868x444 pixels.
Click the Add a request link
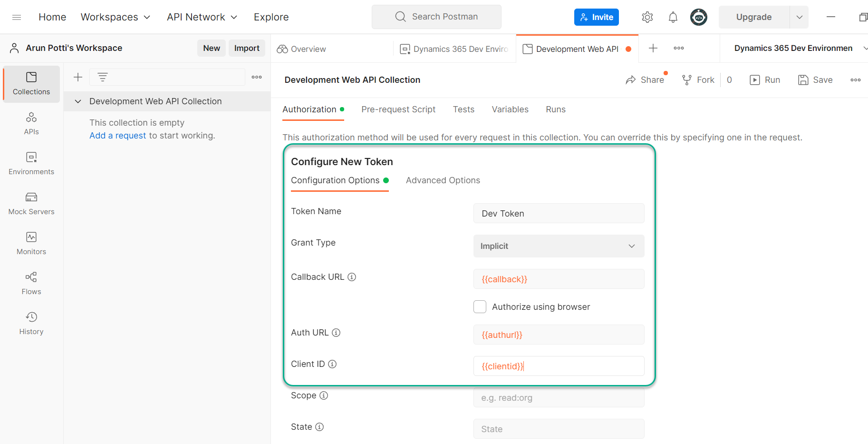pyautogui.click(x=117, y=135)
